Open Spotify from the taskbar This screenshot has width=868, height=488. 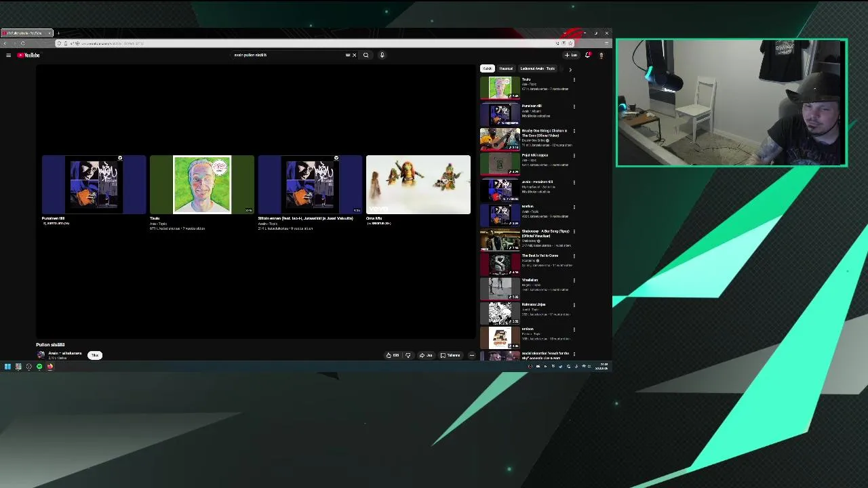39,367
